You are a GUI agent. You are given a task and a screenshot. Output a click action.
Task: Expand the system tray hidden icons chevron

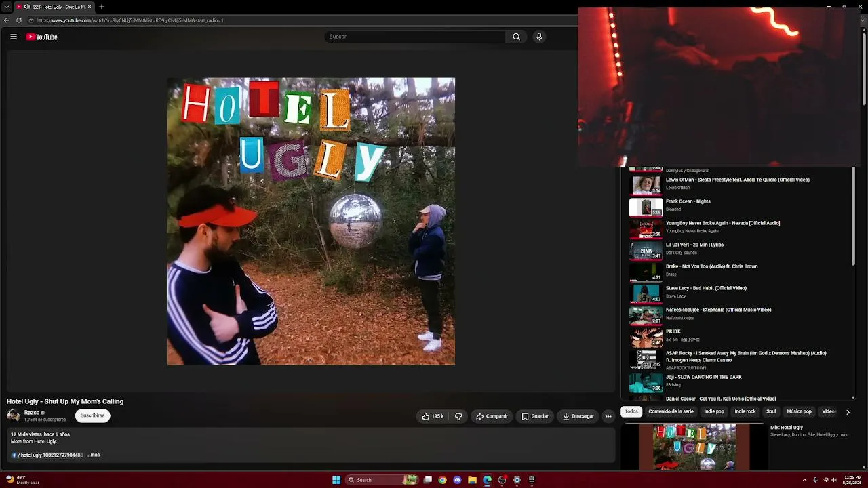tap(804, 480)
